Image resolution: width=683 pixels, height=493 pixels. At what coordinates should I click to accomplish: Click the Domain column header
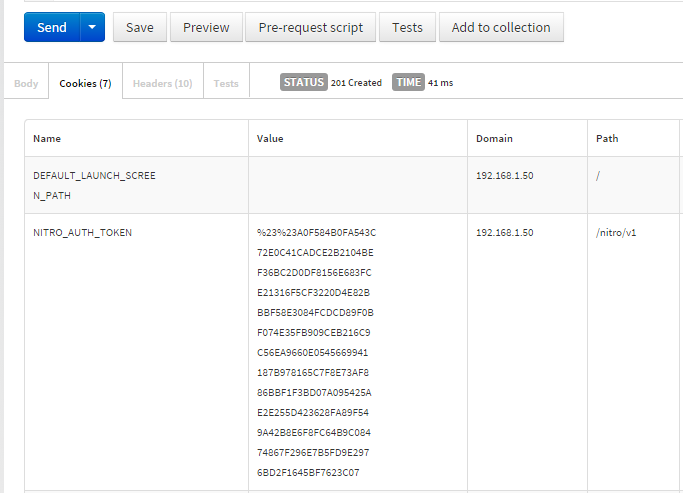click(x=494, y=138)
